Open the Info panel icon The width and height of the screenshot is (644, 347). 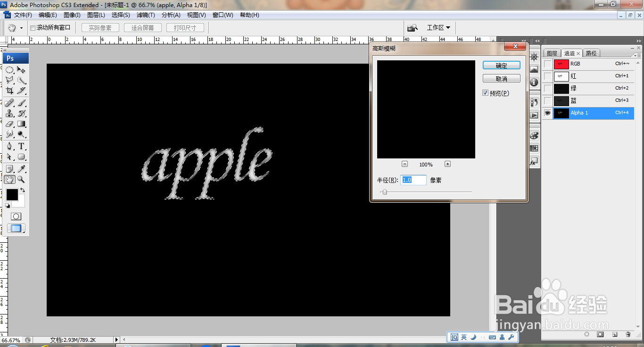tap(534, 82)
